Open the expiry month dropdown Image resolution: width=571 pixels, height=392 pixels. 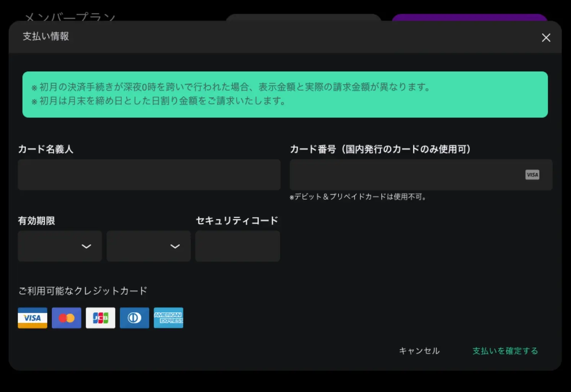point(60,246)
